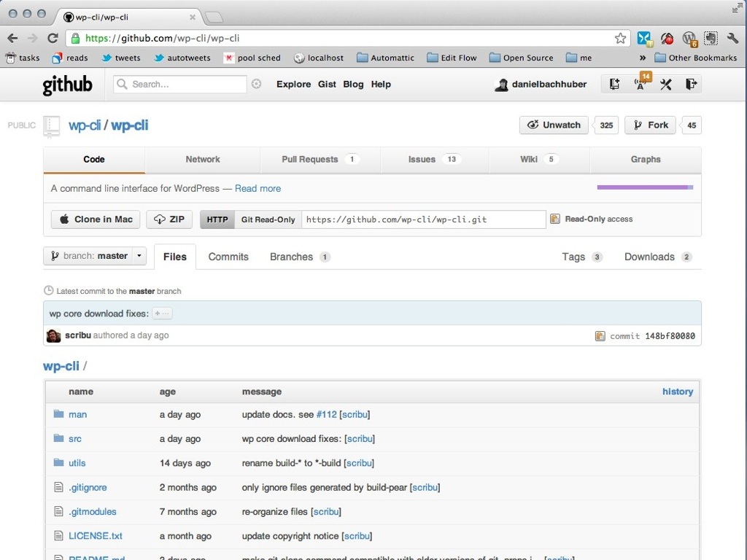This screenshot has width=747, height=560.
Task: Switch to the Network tab
Action: (203, 160)
